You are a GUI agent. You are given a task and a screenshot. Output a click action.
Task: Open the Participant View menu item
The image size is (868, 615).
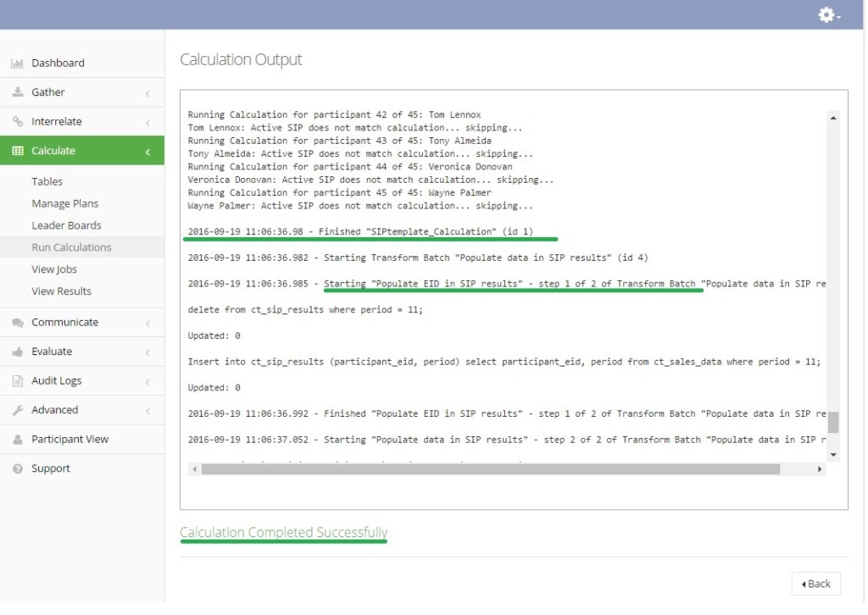(82, 439)
